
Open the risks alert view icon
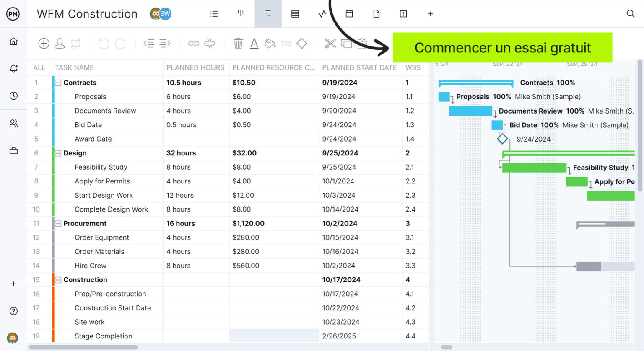pyautogui.click(x=403, y=14)
